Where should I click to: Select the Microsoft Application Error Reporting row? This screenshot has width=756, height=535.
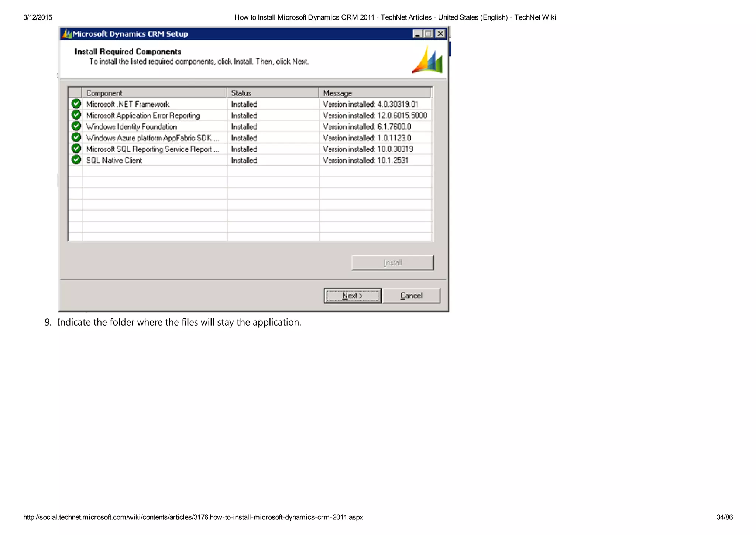250,115
